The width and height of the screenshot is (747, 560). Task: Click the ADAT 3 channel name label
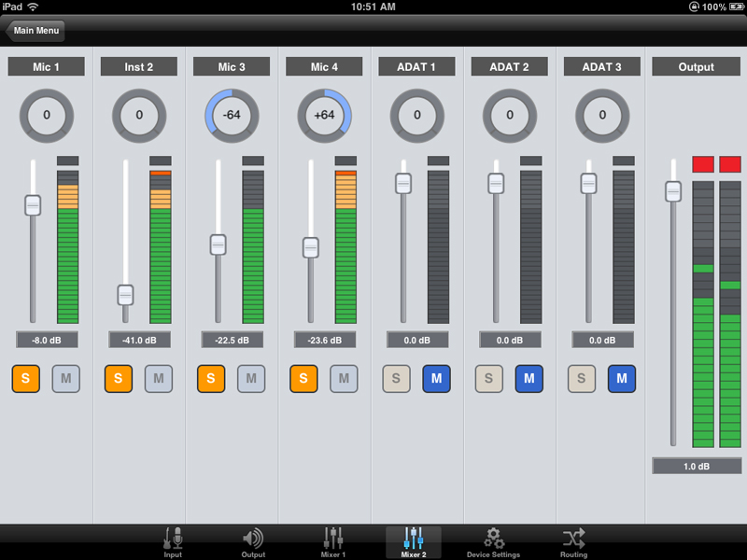coord(602,66)
